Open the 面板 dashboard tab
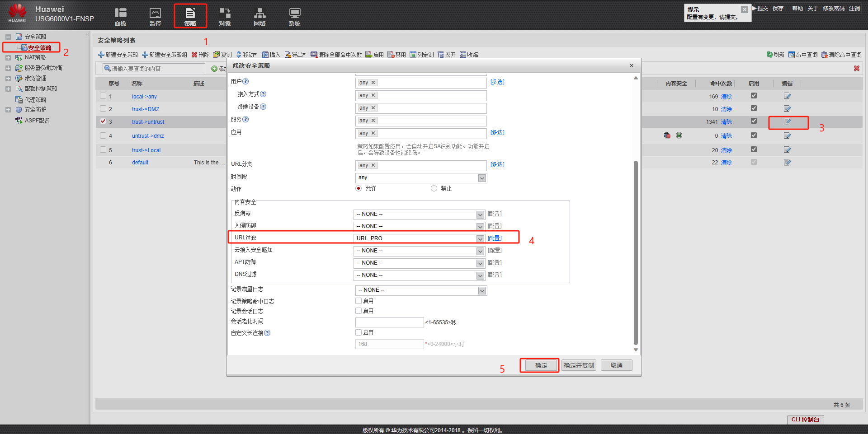The height and width of the screenshot is (434, 868). pos(120,16)
